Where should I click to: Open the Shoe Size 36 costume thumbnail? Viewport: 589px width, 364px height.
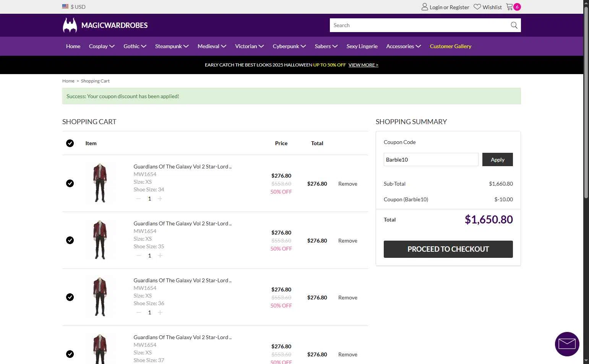pyautogui.click(x=100, y=297)
